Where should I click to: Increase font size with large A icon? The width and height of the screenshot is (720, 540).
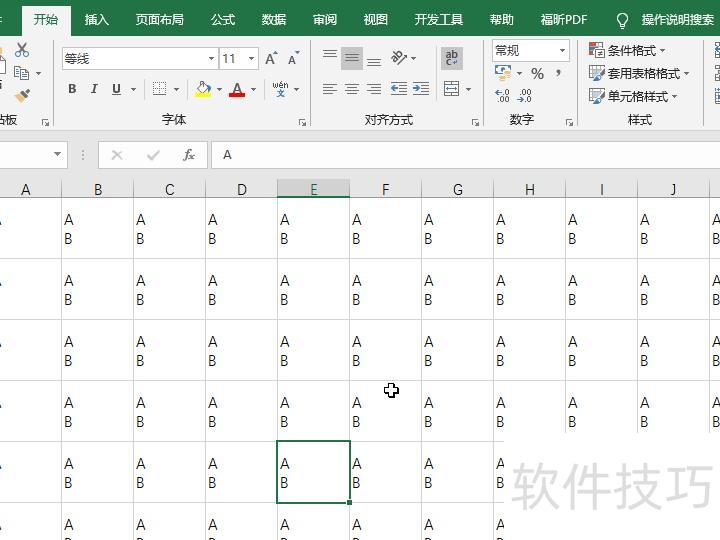point(271,58)
